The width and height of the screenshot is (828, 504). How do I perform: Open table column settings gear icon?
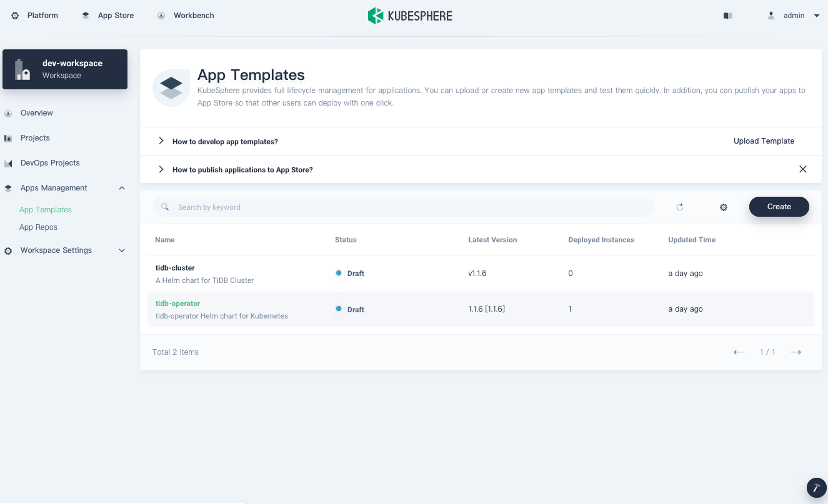click(724, 207)
